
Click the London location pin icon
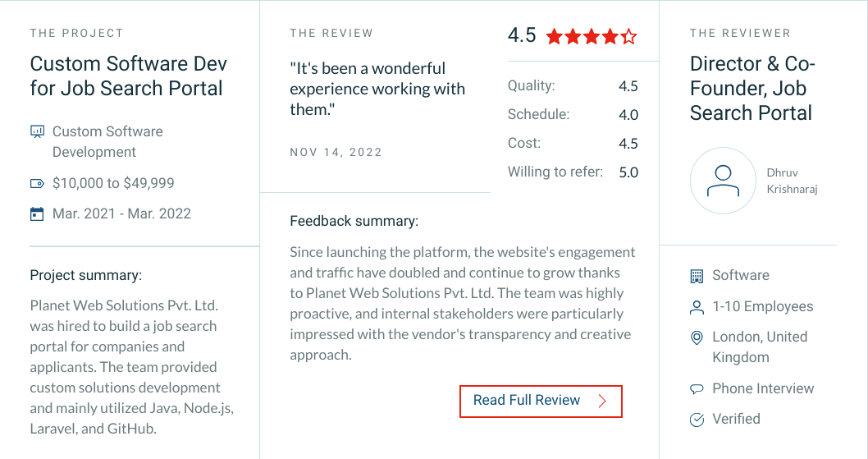pos(697,337)
